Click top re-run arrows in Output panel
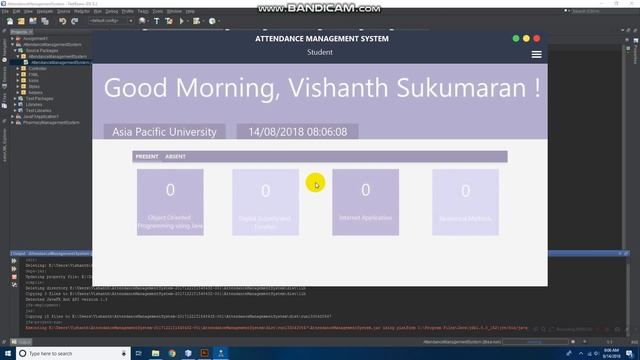640x360 pixels. 14,261
